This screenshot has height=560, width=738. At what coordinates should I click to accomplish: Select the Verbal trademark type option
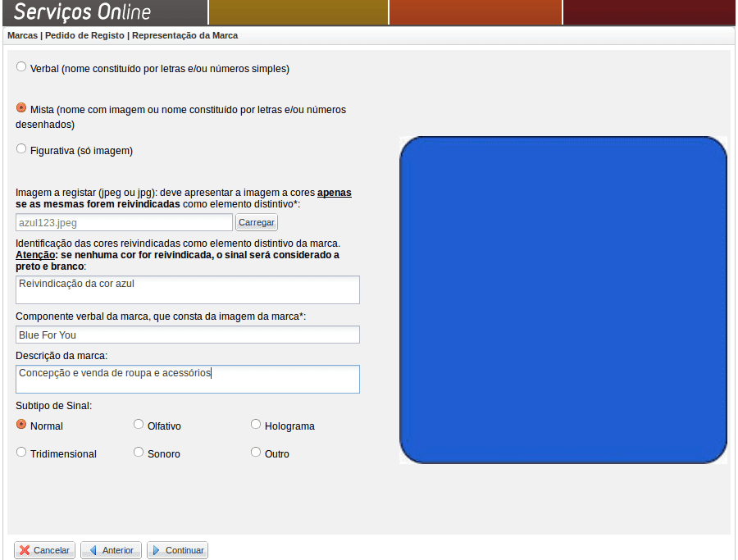[21, 67]
